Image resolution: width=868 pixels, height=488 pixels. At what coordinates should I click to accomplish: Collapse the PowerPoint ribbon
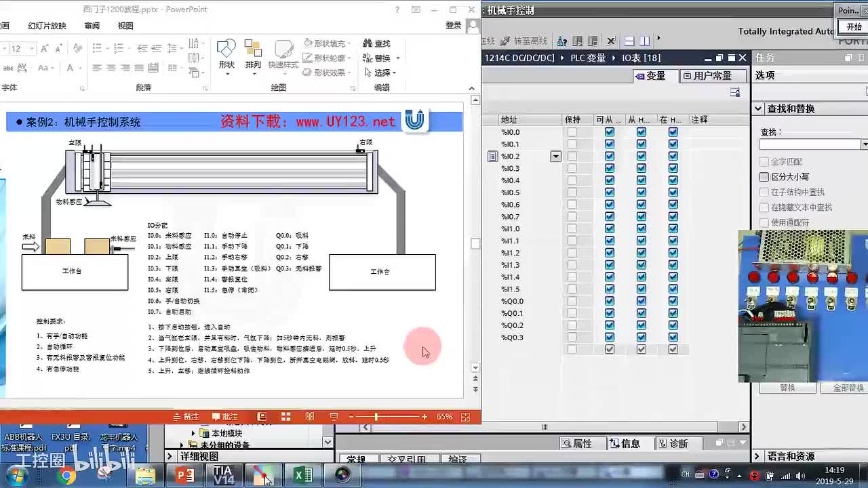[x=472, y=88]
